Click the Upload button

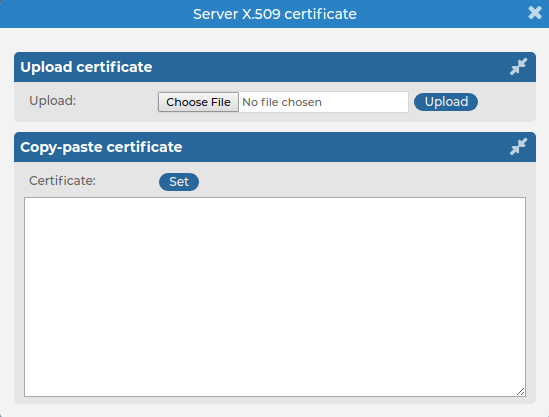pyautogui.click(x=446, y=102)
